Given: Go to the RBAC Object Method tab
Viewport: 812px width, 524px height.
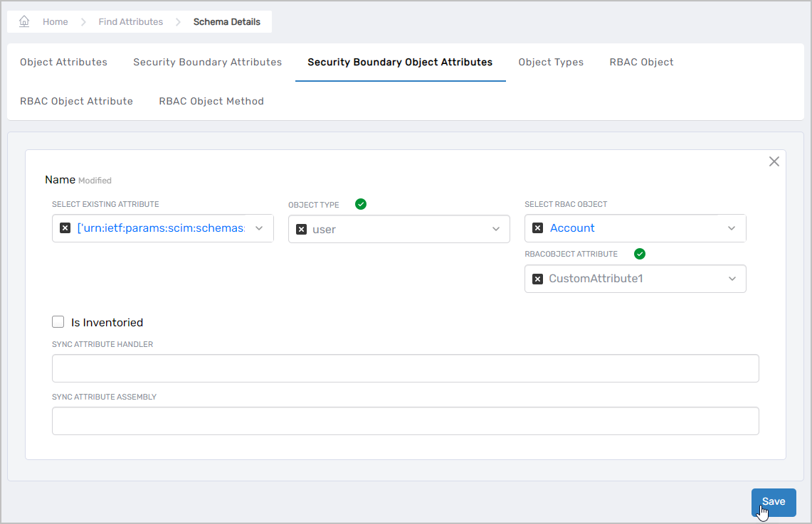Looking at the screenshot, I should pyautogui.click(x=211, y=101).
